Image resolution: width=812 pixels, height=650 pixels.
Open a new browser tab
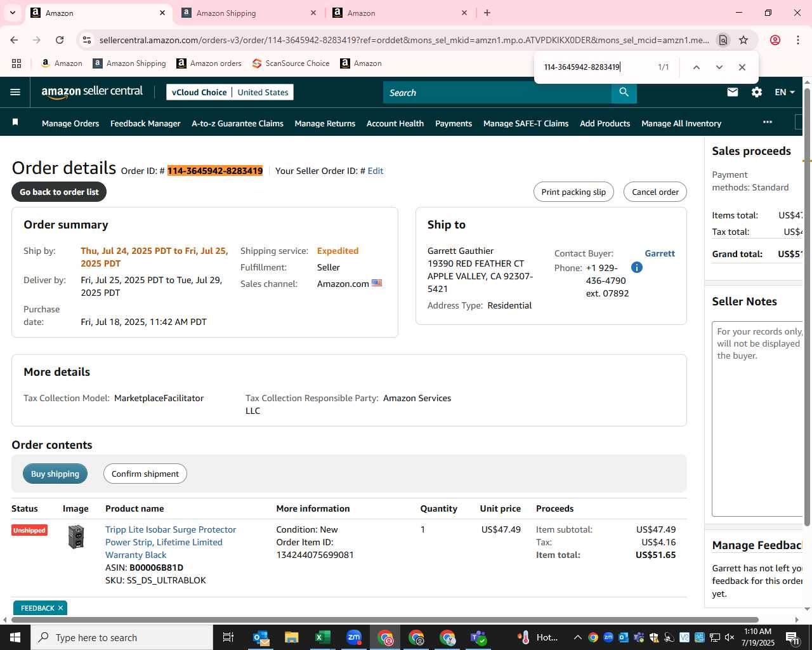click(487, 13)
